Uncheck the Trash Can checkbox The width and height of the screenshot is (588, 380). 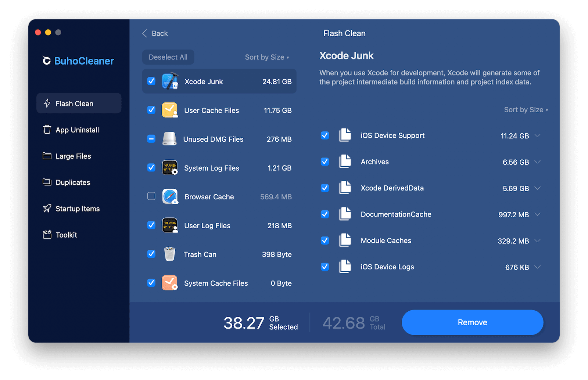[x=151, y=254]
